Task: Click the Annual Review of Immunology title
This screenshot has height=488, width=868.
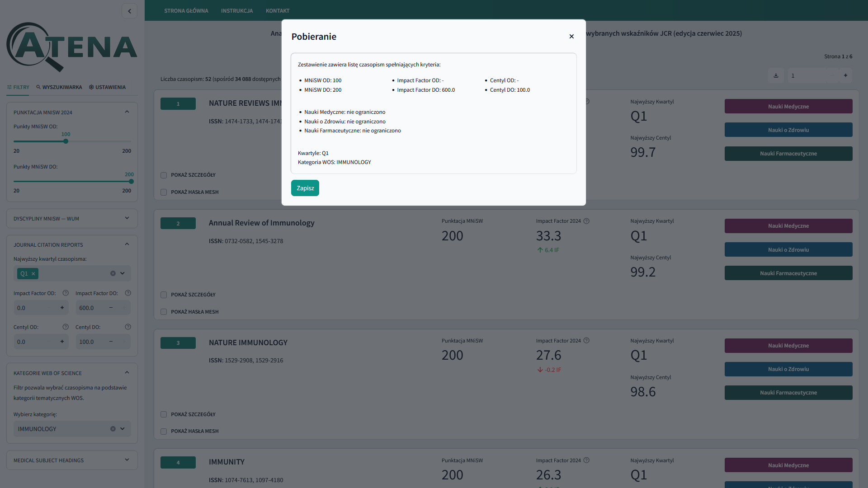Action: tap(261, 223)
